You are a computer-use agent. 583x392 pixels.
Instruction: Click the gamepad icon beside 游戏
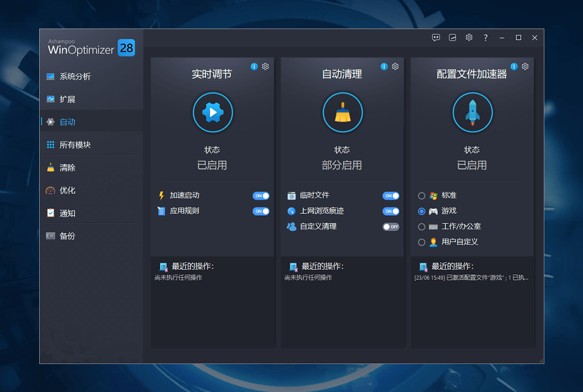433,211
